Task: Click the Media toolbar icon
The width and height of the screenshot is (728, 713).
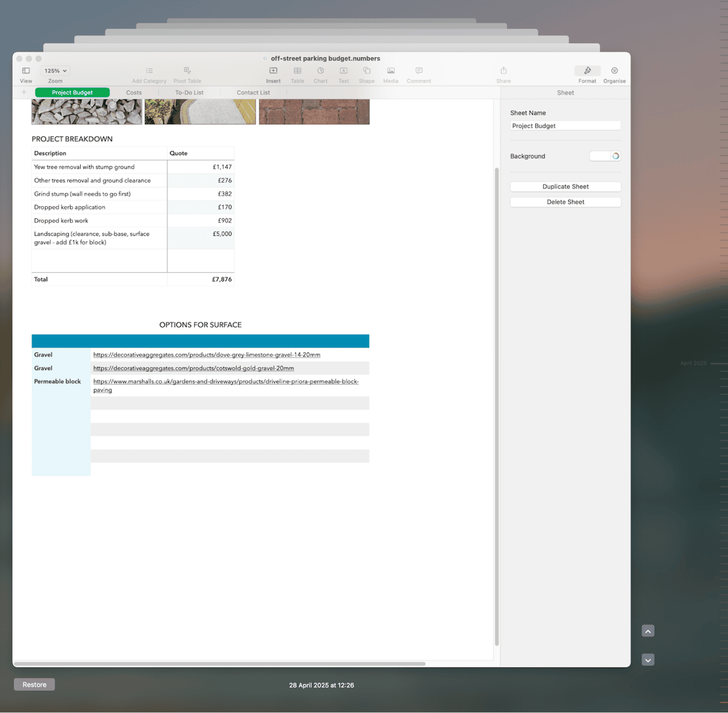Action: pyautogui.click(x=390, y=71)
